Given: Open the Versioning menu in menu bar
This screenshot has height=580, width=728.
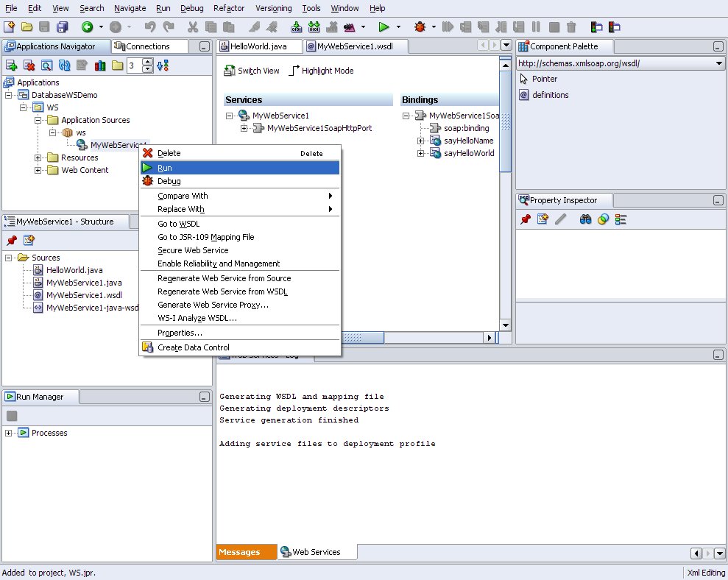Looking at the screenshot, I should 274,8.
